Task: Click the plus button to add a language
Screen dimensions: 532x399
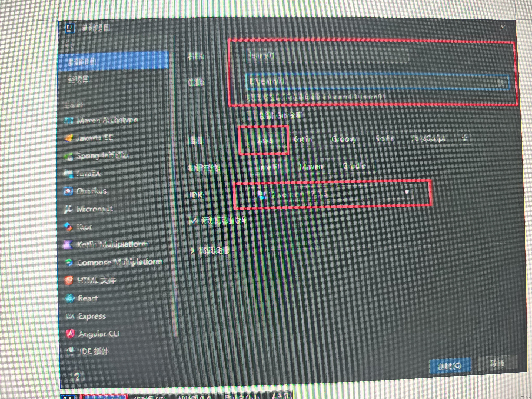Action: (464, 138)
